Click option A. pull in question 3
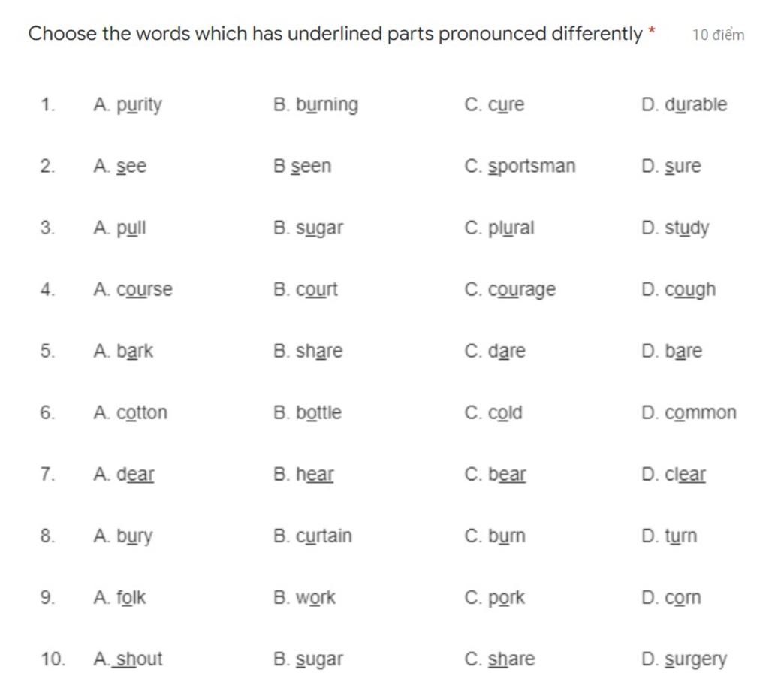 [119, 228]
